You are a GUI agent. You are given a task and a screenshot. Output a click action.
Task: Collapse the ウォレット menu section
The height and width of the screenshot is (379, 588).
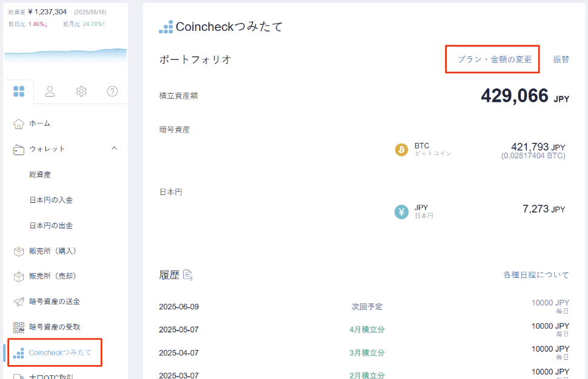pos(114,148)
